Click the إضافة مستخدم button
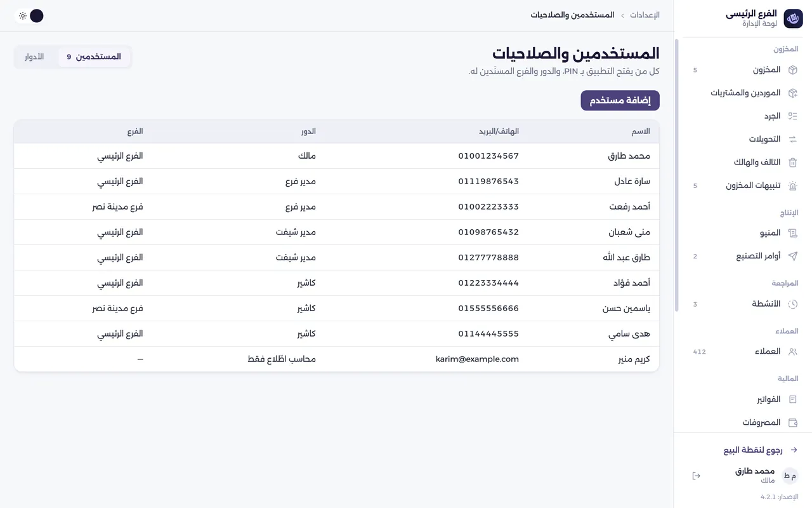This screenshot has height=508, width=812. (x=620, y=100)
